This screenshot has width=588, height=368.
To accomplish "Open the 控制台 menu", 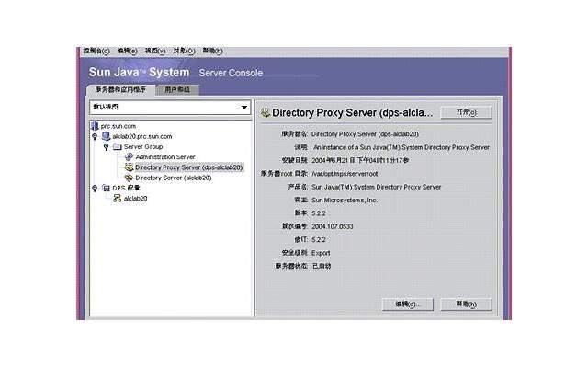I will 96,52.
